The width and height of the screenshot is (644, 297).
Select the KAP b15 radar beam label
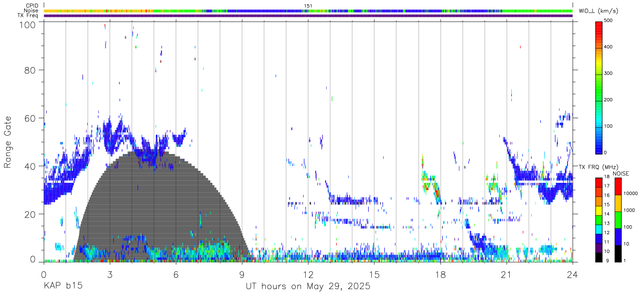coord(62,287)
